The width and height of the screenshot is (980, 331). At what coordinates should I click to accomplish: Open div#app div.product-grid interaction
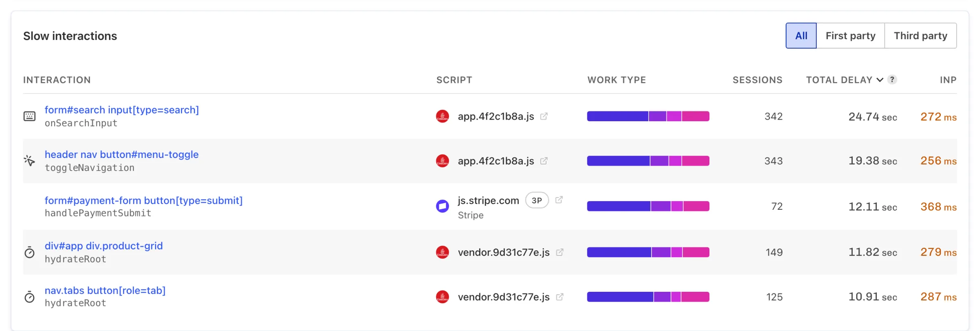104,246
